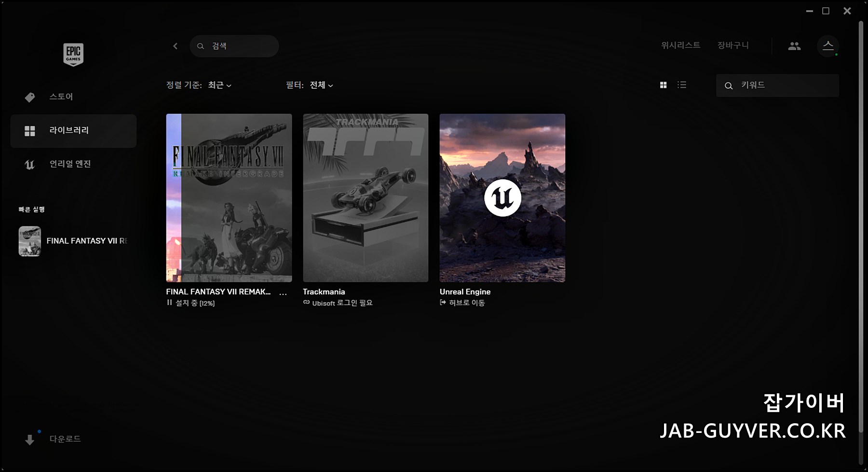The image size is (868, 472).
Task: Click 허브로 이동 go to hub
Action: [467, 303]
